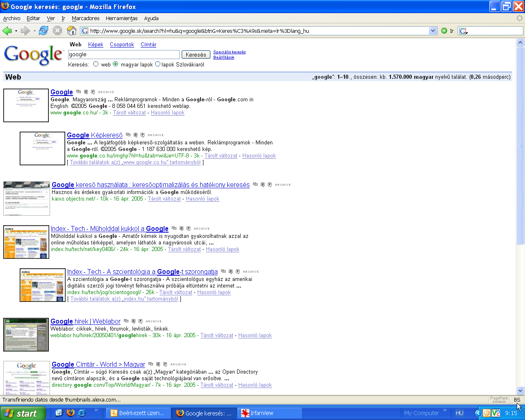525x420 pixels.
Task: Click in the Google search text field
Action: click(123, 55)
